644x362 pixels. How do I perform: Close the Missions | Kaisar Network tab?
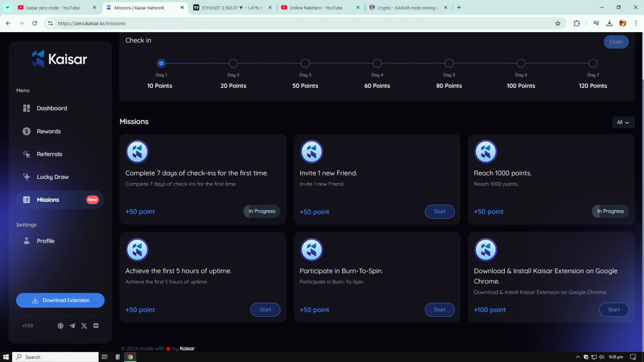click(182, 8)
